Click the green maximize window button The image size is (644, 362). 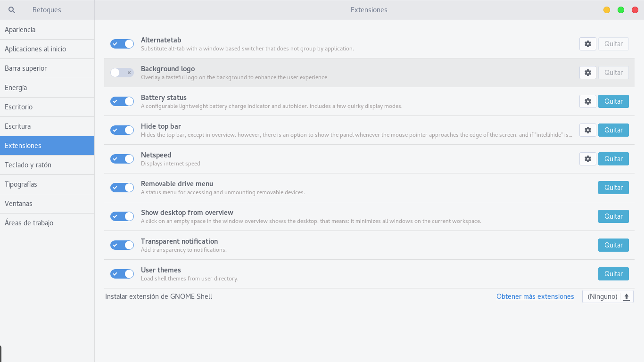[x=621, y=10]
